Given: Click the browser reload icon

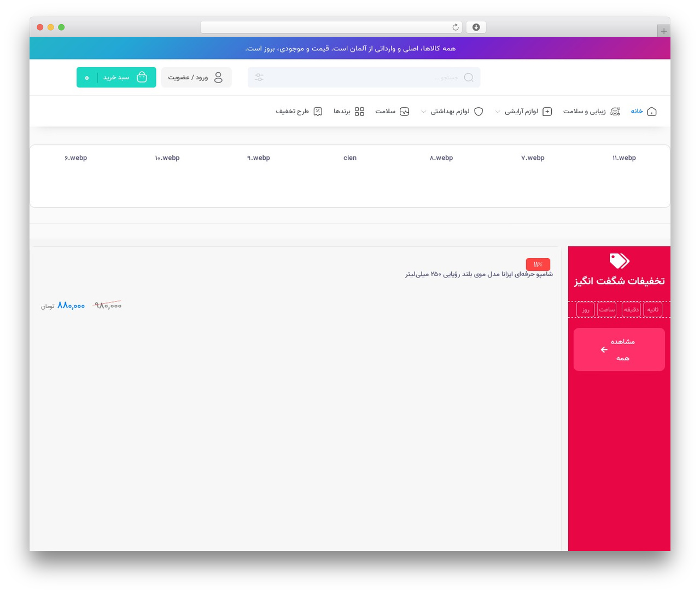Looking at the screenshot, I should [x=456, y=27].
